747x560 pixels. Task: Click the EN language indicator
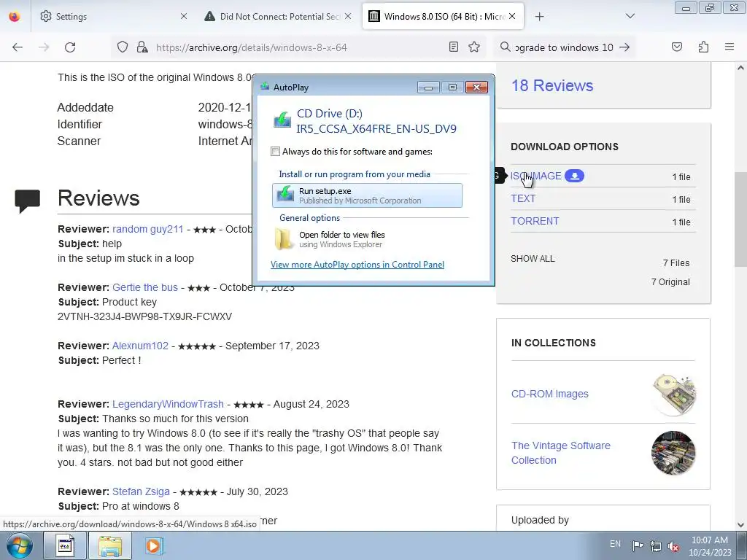point(615,544)
